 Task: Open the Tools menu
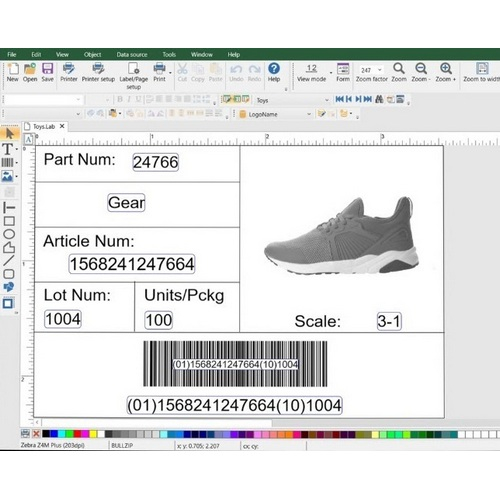pos(169,54)
